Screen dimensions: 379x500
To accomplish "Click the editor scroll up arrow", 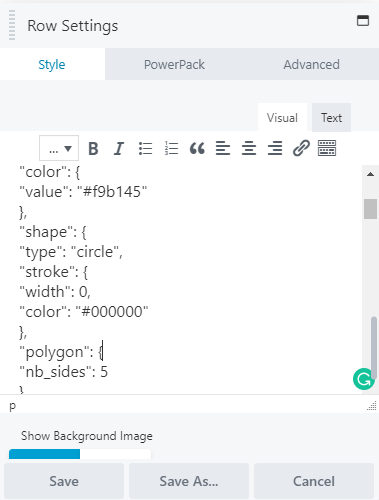I will pyautogui.click(x=370, y=174).
